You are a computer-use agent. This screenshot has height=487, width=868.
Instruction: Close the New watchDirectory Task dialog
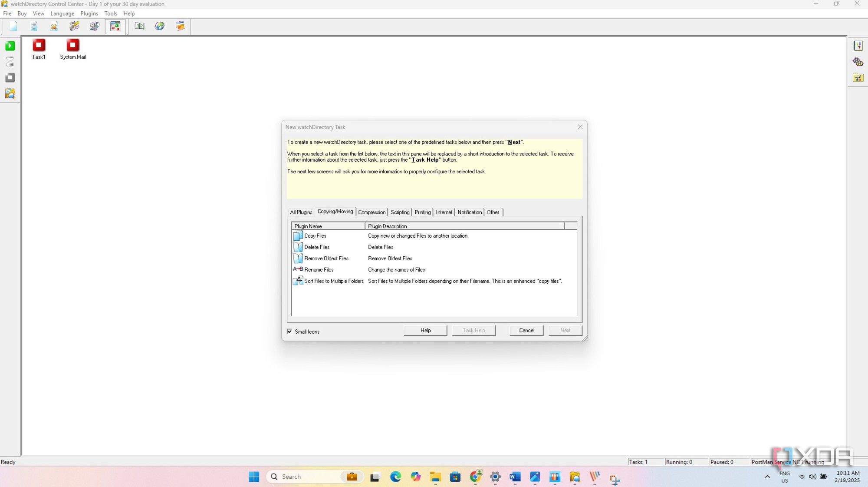(x=580, y=127)
